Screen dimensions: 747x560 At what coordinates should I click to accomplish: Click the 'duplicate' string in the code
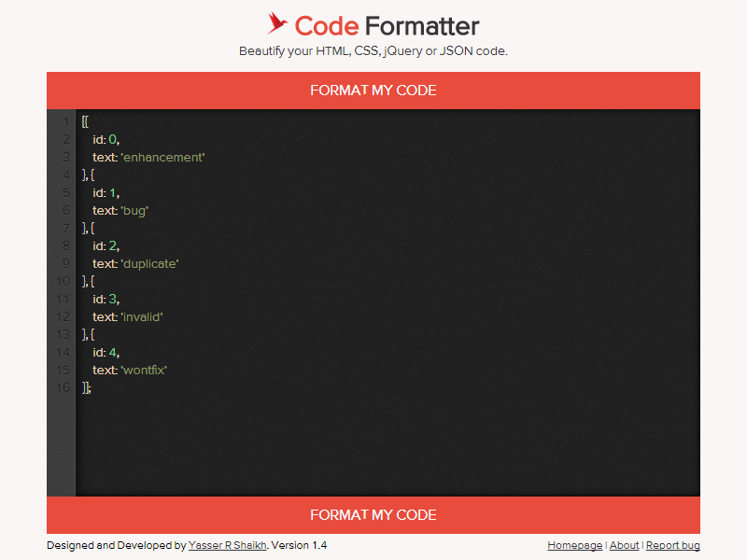[x=148, y=263]
